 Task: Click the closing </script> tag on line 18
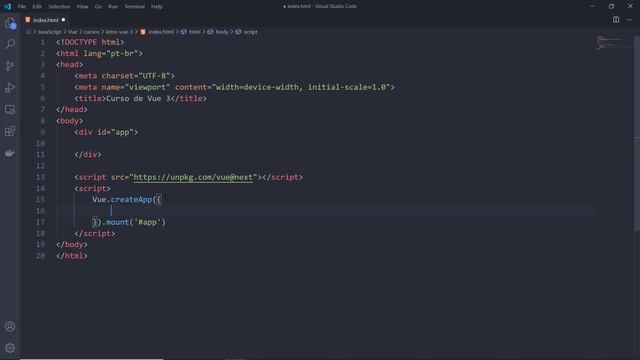pos(95,233)
